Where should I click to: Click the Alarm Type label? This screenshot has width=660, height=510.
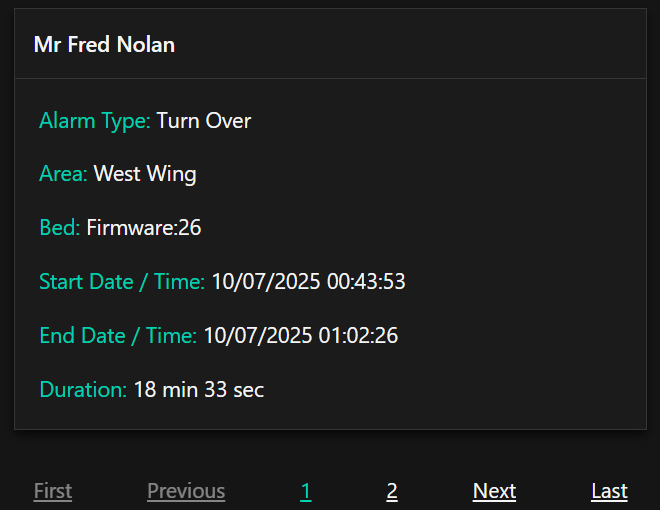94,121
